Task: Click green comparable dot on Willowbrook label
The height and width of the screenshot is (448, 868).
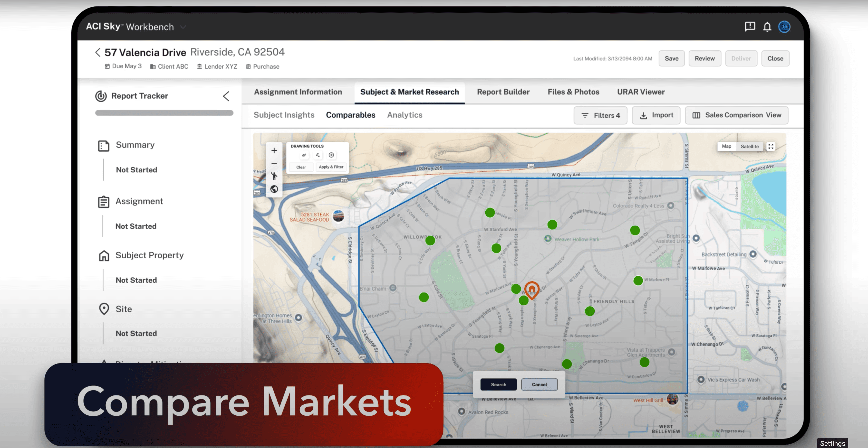Action: (x=430, y=240)
